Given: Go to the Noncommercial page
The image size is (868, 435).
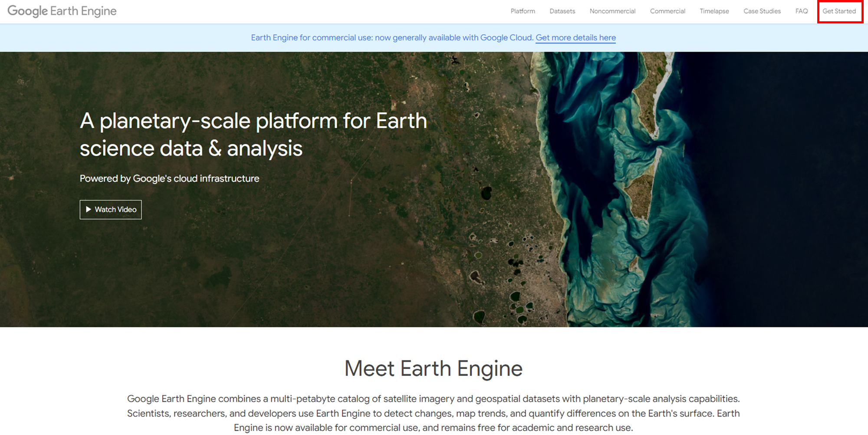Looking at the screenshot, I should tap(612, 11).
